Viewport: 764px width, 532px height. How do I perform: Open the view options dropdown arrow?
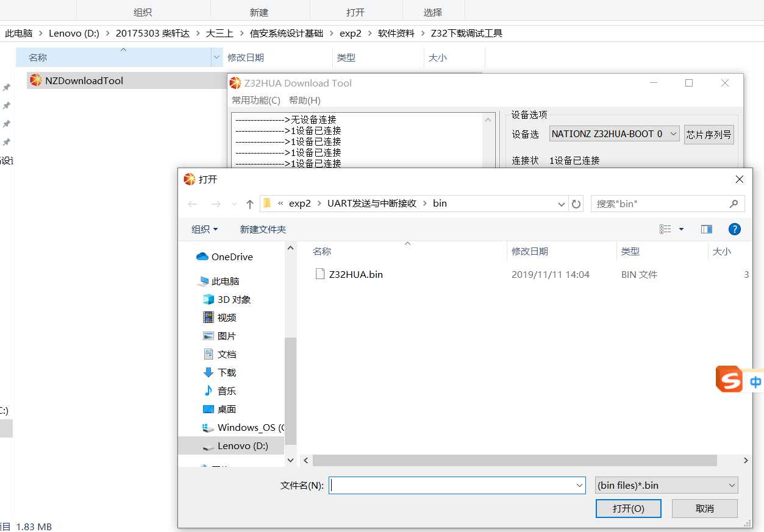(x=681, y=229)
